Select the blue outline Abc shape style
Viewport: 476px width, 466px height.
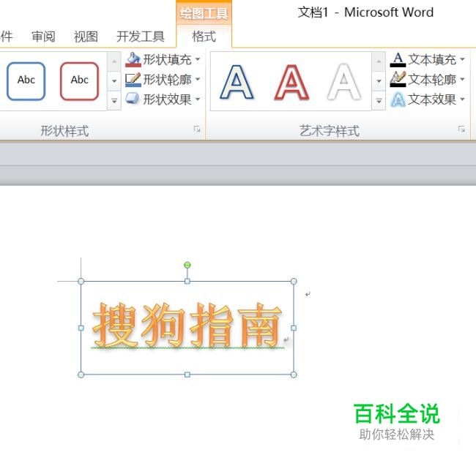(x=26, y=81)
